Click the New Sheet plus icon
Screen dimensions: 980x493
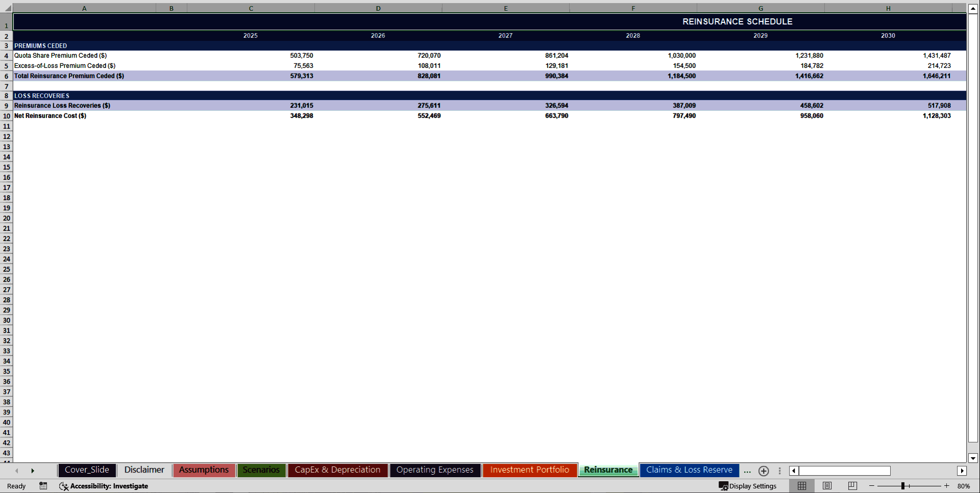pyautogui.click(x=764, y=471)
